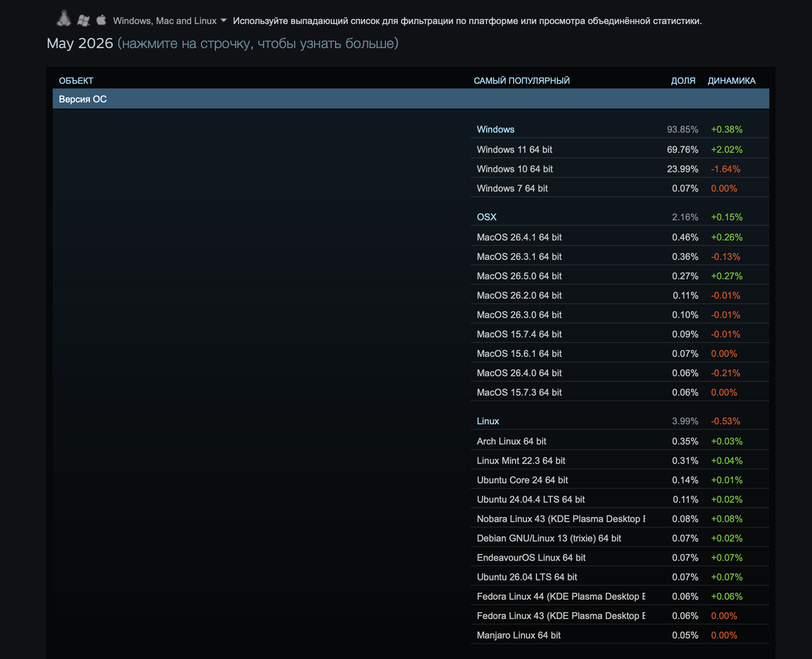Click the Fedora Linux 44 row

(620, 596)
